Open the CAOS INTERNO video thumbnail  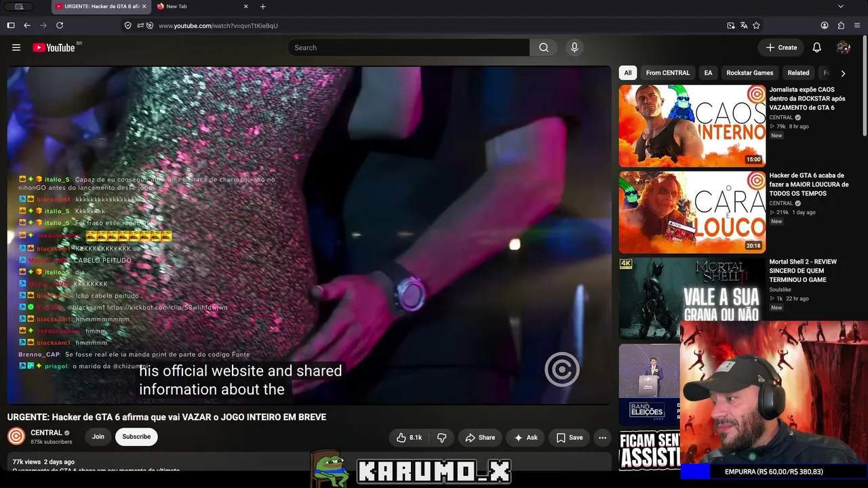coord(692,125)
